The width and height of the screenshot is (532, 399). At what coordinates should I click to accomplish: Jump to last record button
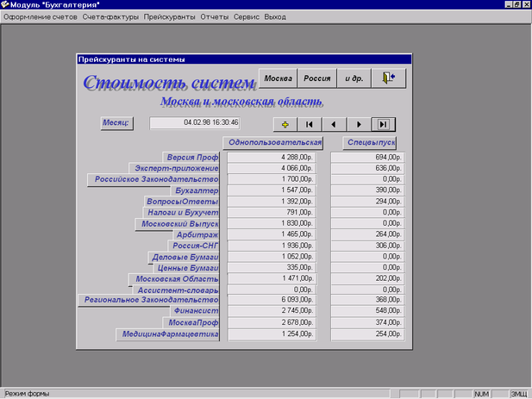pyautogui.click(x=384, y=124)
